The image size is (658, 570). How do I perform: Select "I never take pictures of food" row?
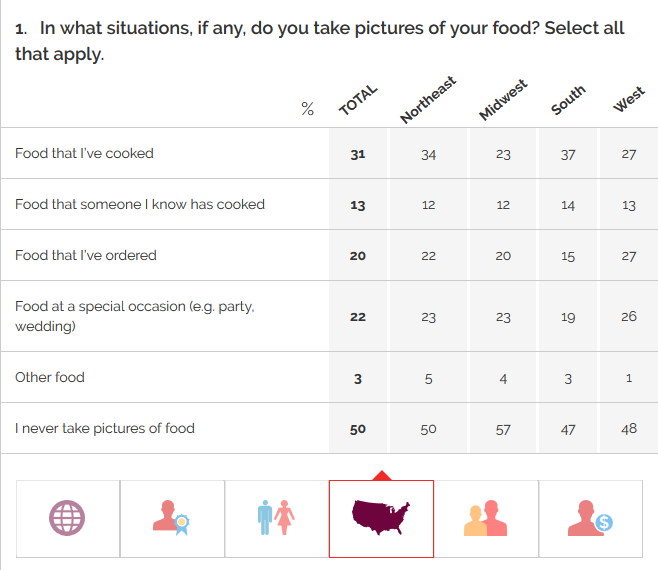click(x=105, y=428)
